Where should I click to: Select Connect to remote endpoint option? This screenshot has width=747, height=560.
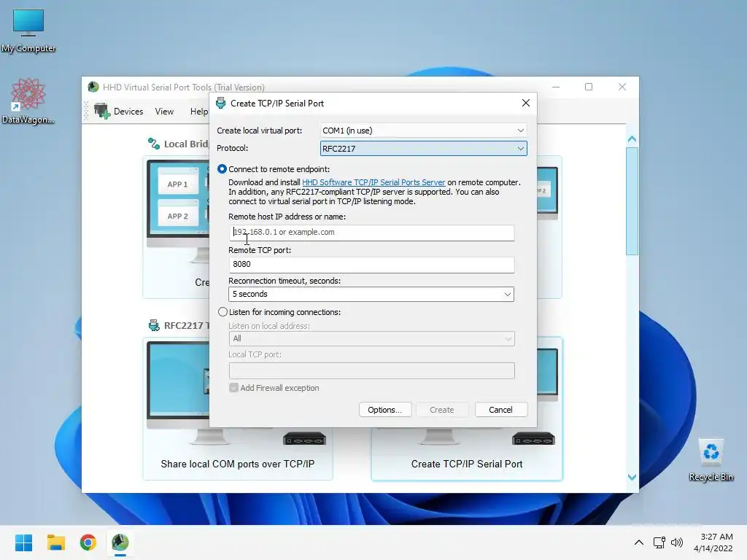coord(222,169)
